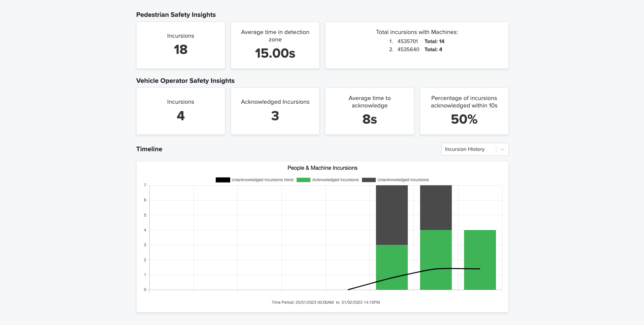Viewport: 644px width, 325px height.
Task: Open the Incursion History dropdown
Action: click(x=468, y=149)
